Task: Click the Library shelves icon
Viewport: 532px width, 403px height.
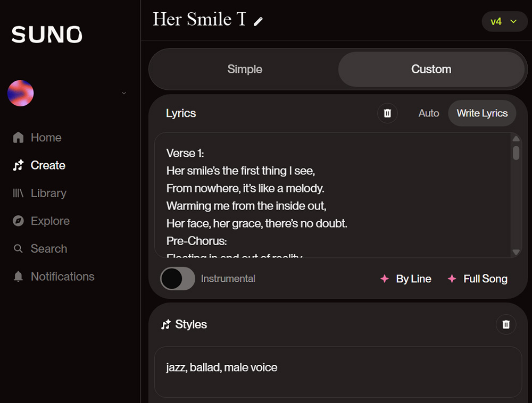Action: coord(18,194)
